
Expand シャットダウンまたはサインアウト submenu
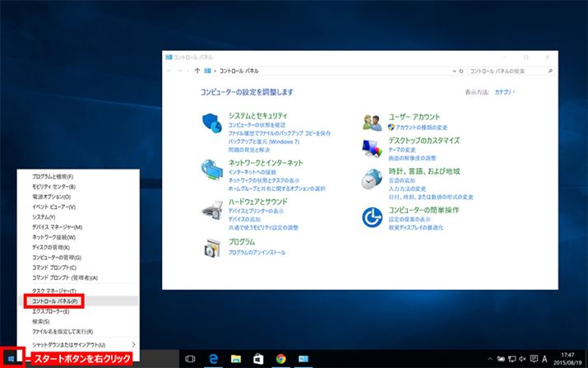click(133, 343)
